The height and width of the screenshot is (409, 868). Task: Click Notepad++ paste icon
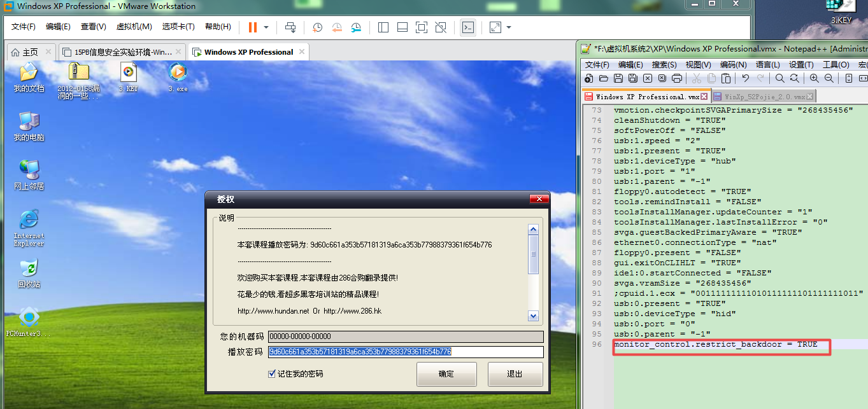(726, 78)
